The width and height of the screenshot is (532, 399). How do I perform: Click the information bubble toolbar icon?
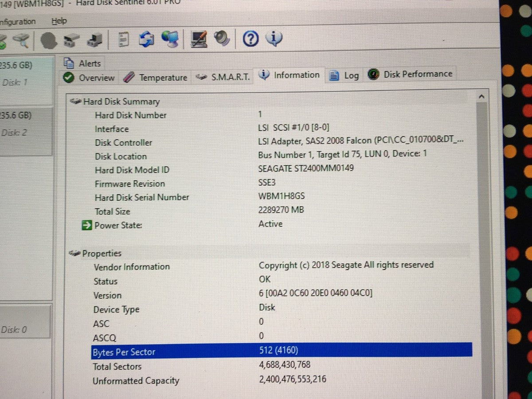274,39
